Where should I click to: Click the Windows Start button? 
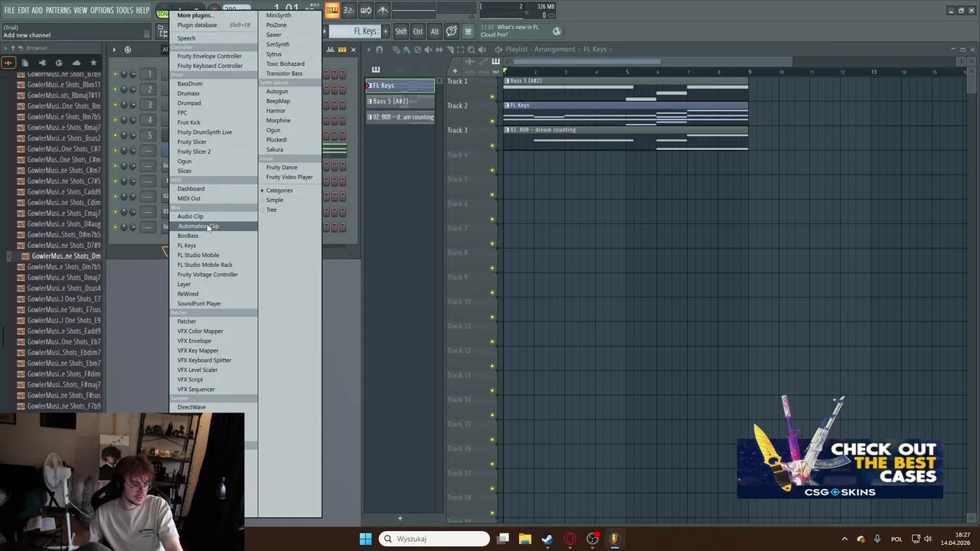click(365, 539)
